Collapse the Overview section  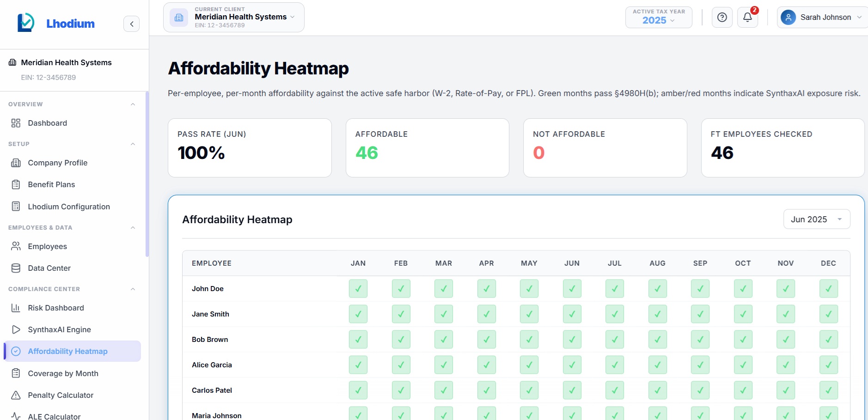[x=133, y=104]
